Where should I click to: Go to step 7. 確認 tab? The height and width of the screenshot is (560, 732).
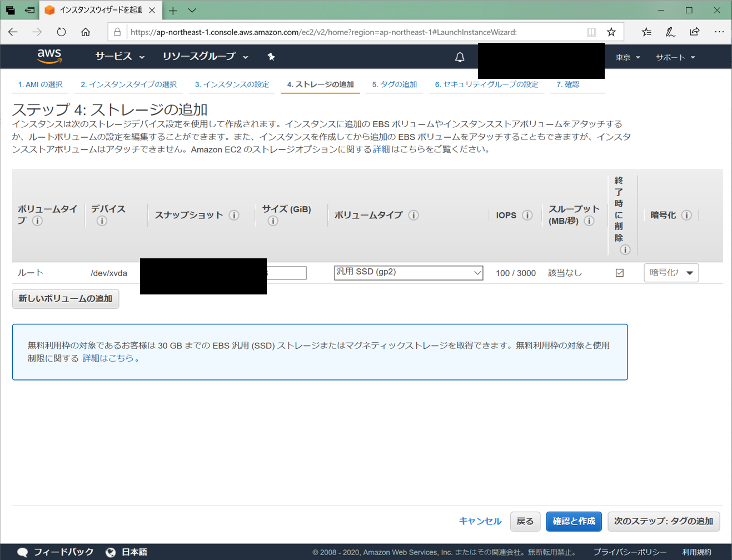pyautogui.click(x=568, y=84)
